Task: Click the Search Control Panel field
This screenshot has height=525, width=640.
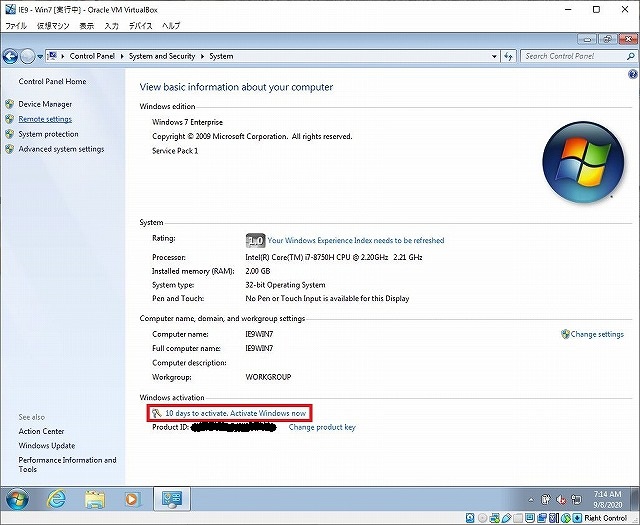Action: [x=573, y=56]
